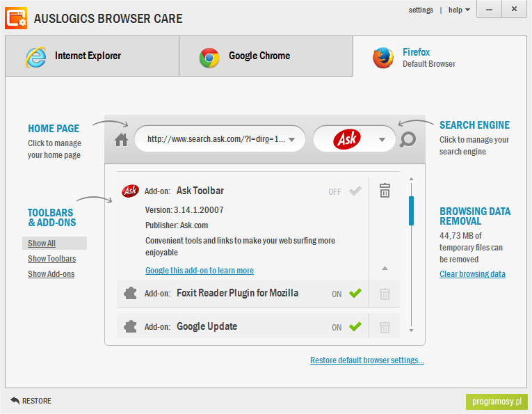This screenshot has width=532, height=414.
Task: Click HOME PAGE heading
Action: click(54, 128)
